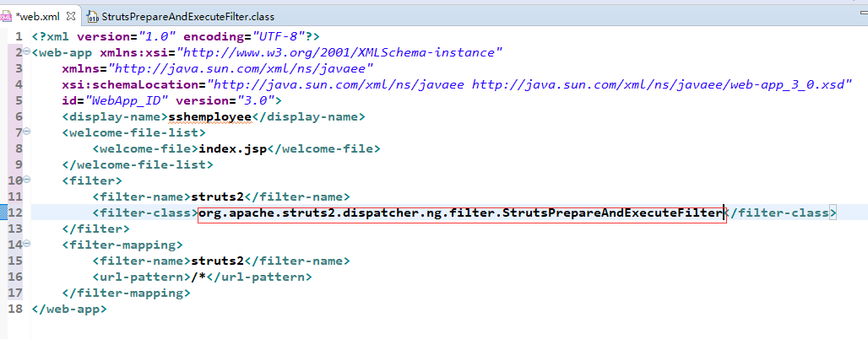Click the class file icon on StrutsPrepareAndExecuteFilter tab
868x339 pixels.
(x=93, y=17)
